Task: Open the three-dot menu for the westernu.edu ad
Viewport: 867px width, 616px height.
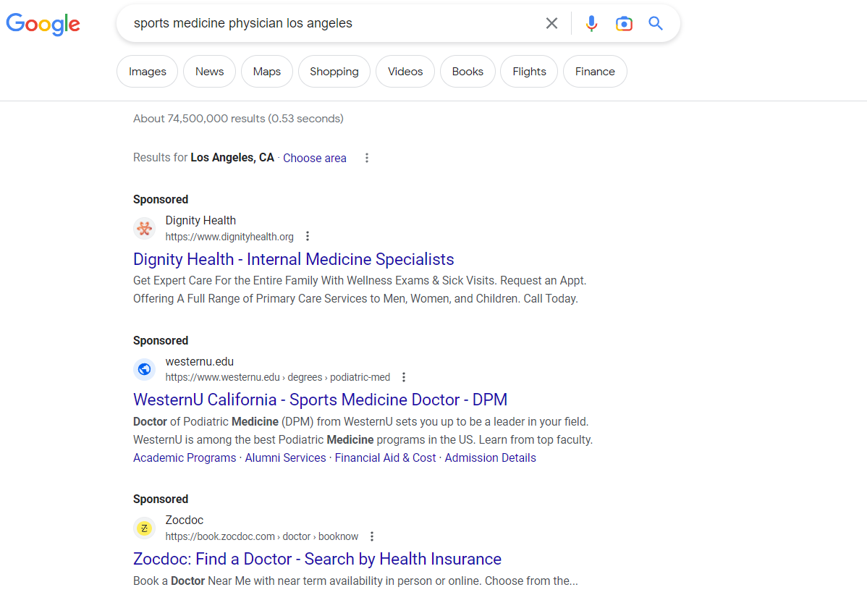Action: click(404, 377)
